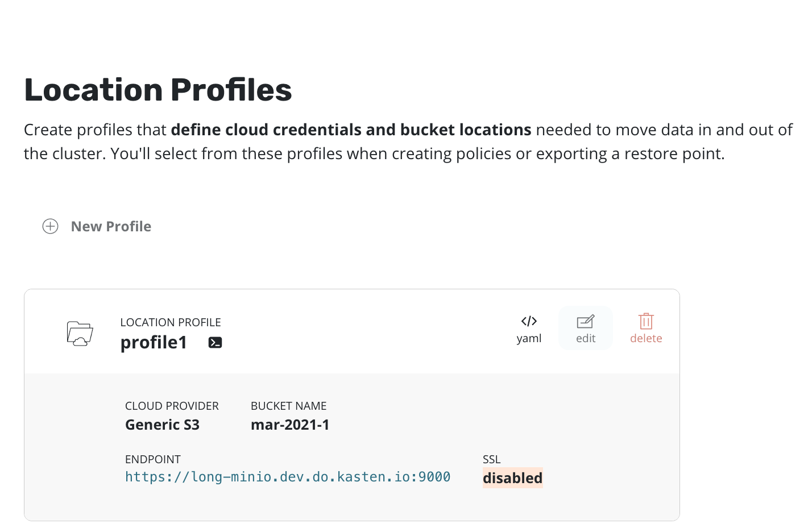Click the ENDPOINT field label

tap(153, 459)
